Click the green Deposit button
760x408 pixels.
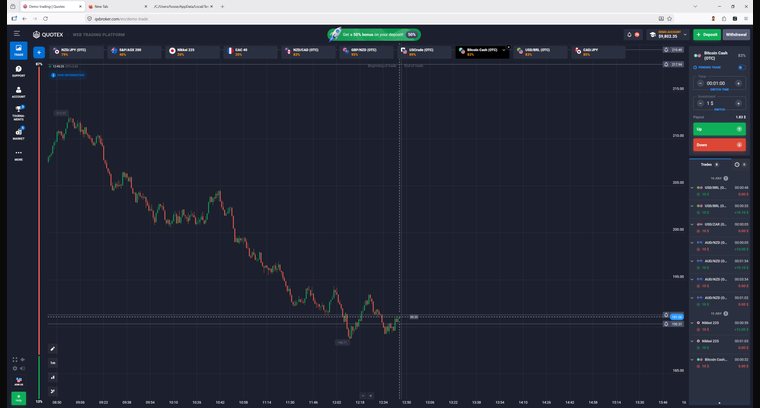pyautogui.click(x=707, y=34)
